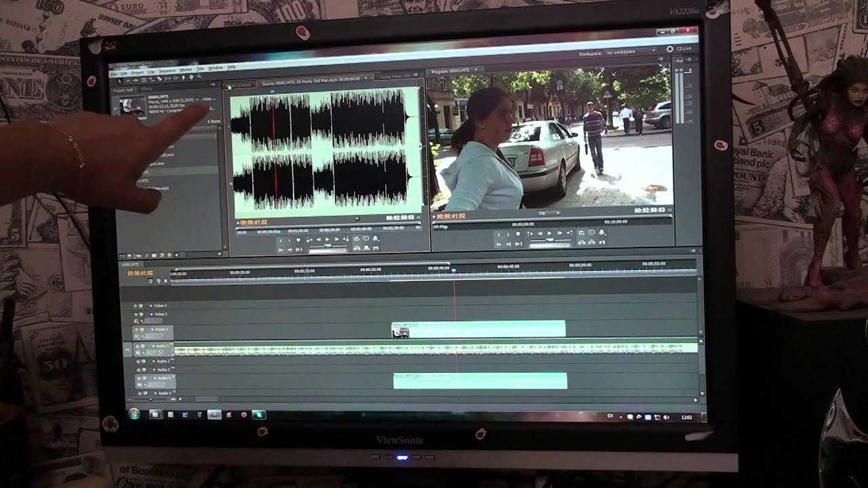Open the Fit zoom level dropdown
The height and width of the screenshot is (488, 868).
point(549,213)
